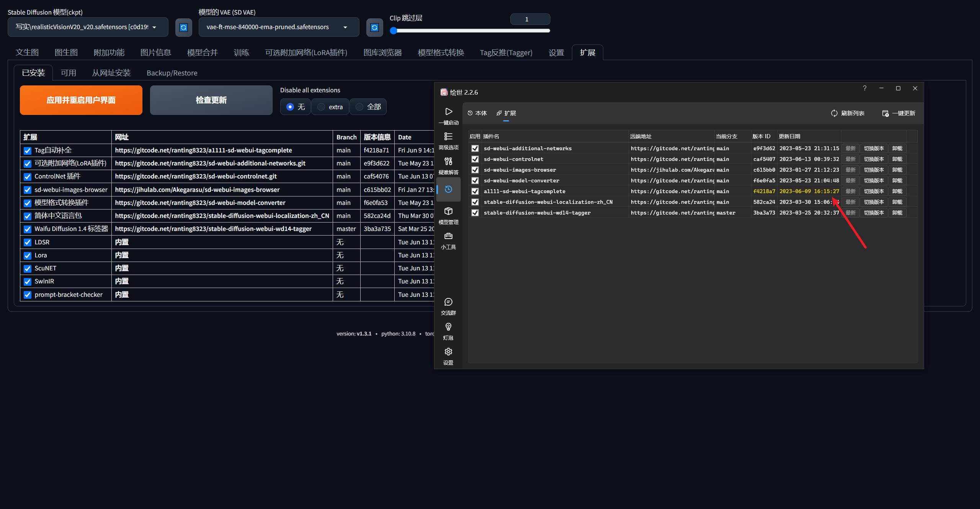Open the Stable Diffusion 模型 checkpoint dropdown
The image size is (980, 509).
[88, 27]
